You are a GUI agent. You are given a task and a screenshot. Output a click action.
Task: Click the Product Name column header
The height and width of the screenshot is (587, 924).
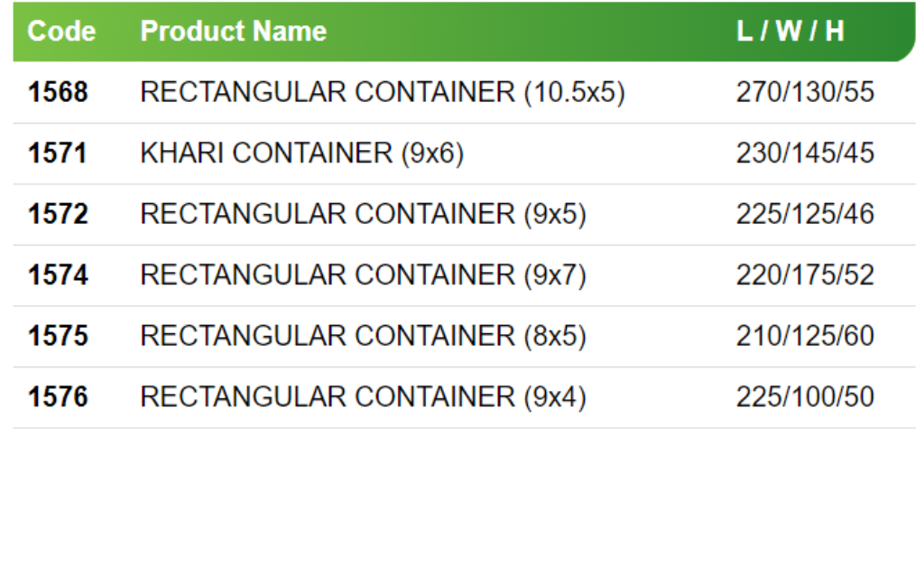(233, 32)
